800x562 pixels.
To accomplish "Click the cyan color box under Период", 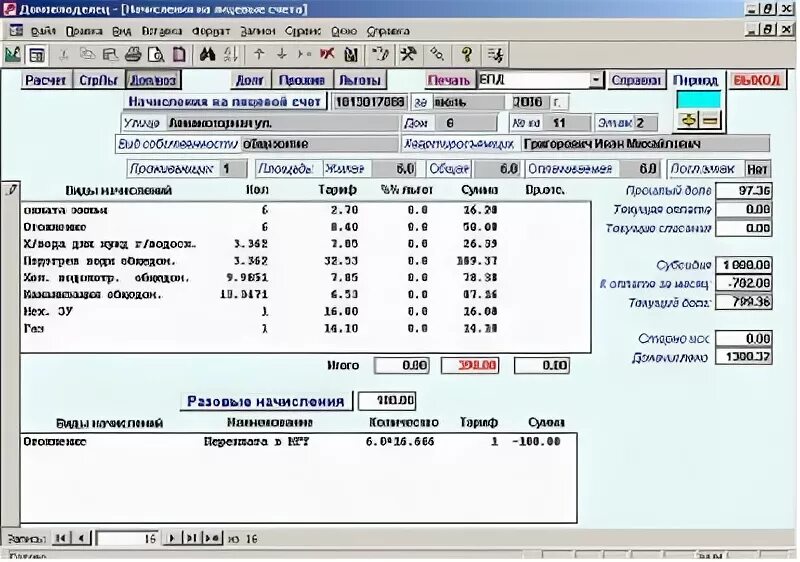I will (698, 100).
